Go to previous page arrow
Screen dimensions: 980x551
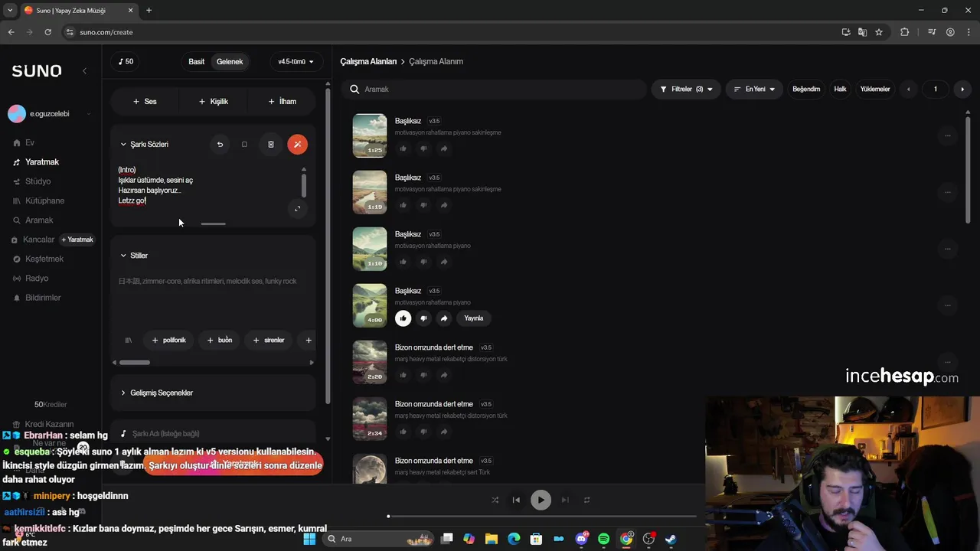click(909, 89)
